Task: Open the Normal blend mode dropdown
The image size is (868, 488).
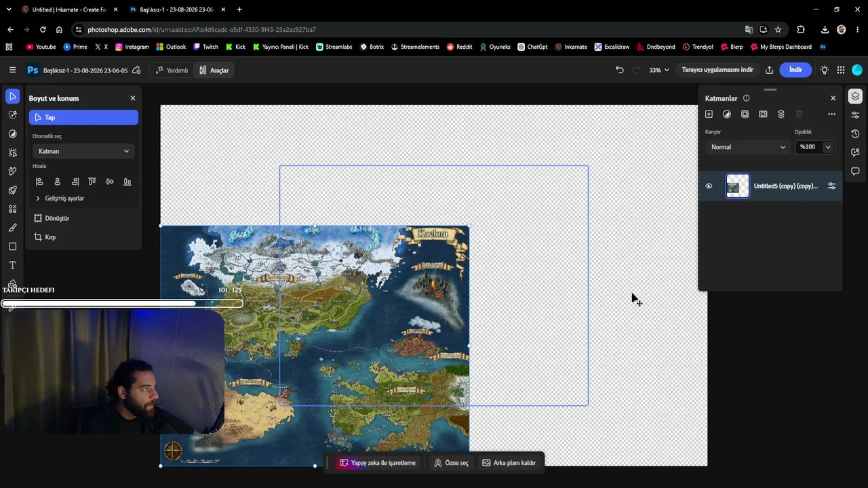Action: click(x=747, y=147)
